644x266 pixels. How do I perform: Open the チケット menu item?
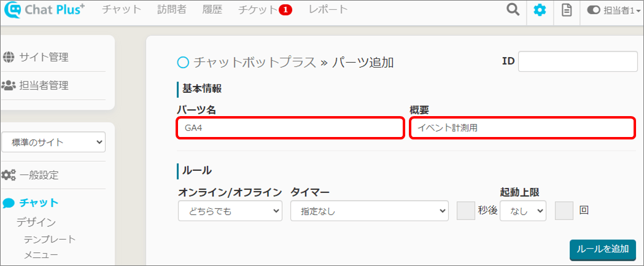click(257, 10)
